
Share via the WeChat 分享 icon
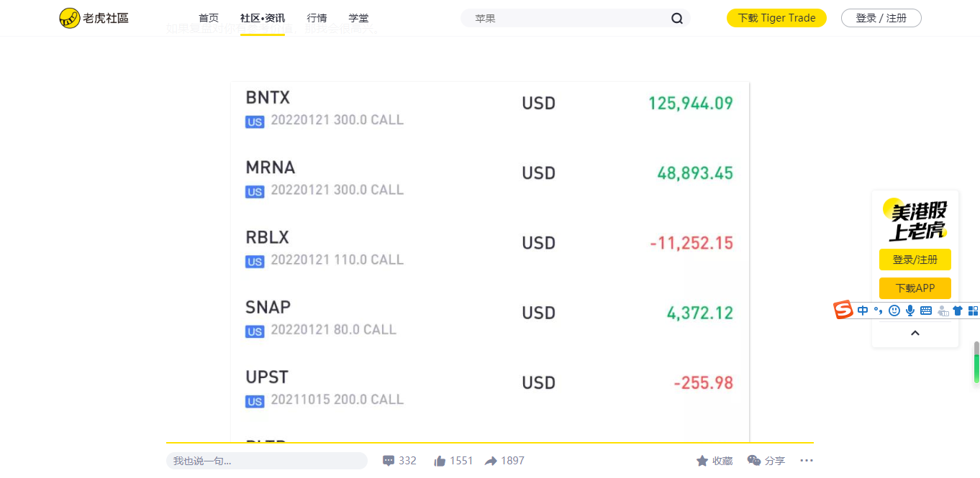[754, 461]
